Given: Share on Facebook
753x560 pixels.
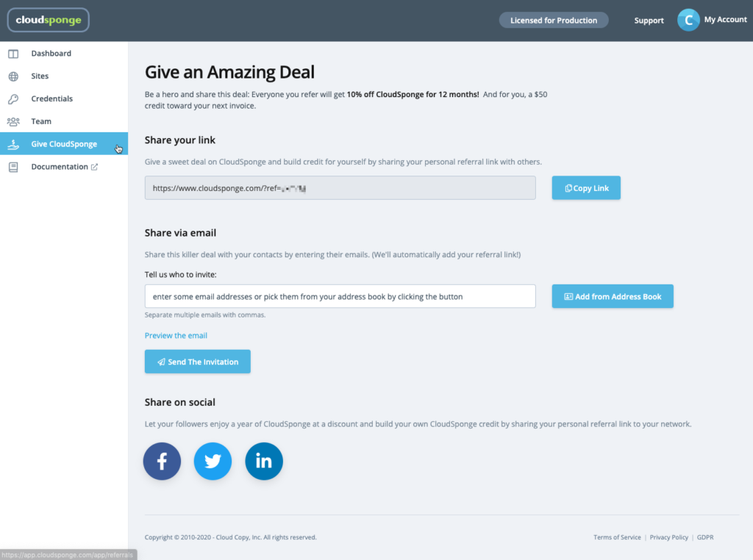Looking at the screenshot, I should tap(162, 461).
